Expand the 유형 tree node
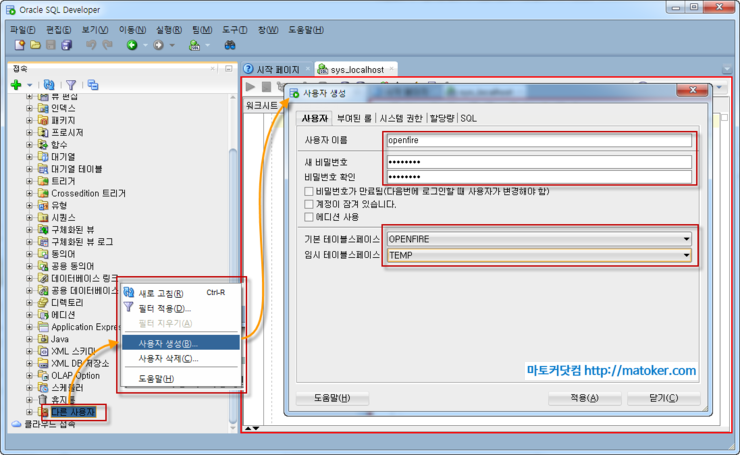Image resolution: width=740 pixels, height=455 pixels. pos(29,205)
